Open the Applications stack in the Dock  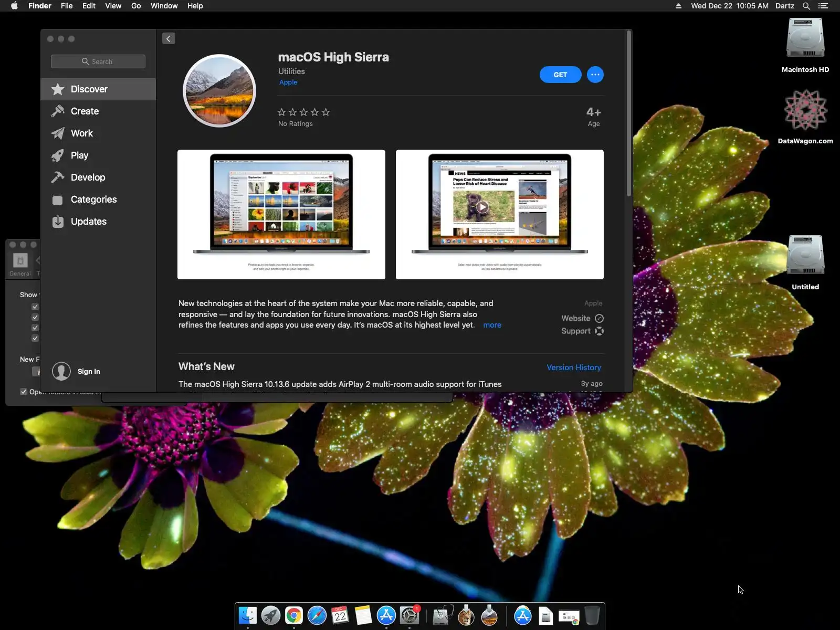tap(523, 615)
